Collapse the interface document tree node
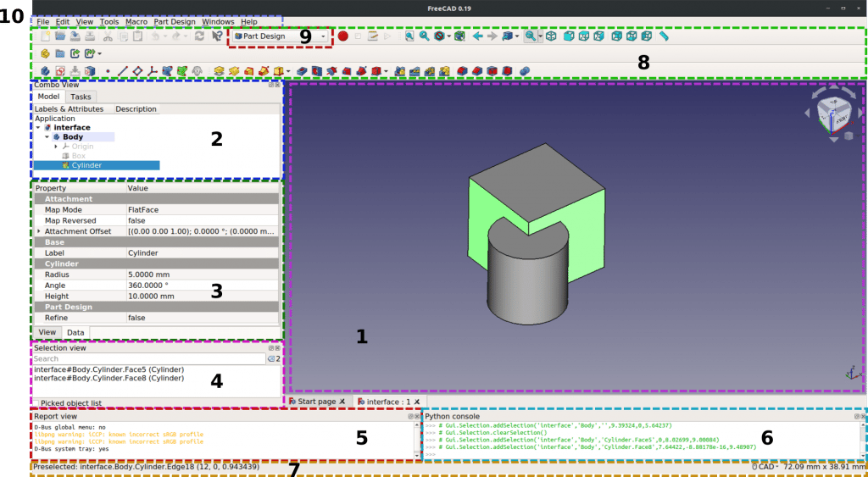The image size is (868, 477). click(x=38, y=127)
